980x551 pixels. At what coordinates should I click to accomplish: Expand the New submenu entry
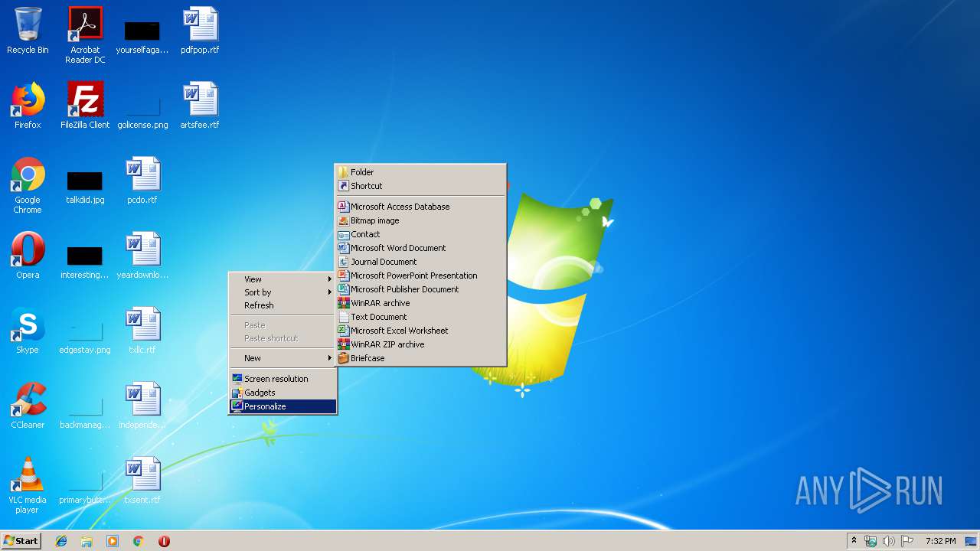pos(283,358)
